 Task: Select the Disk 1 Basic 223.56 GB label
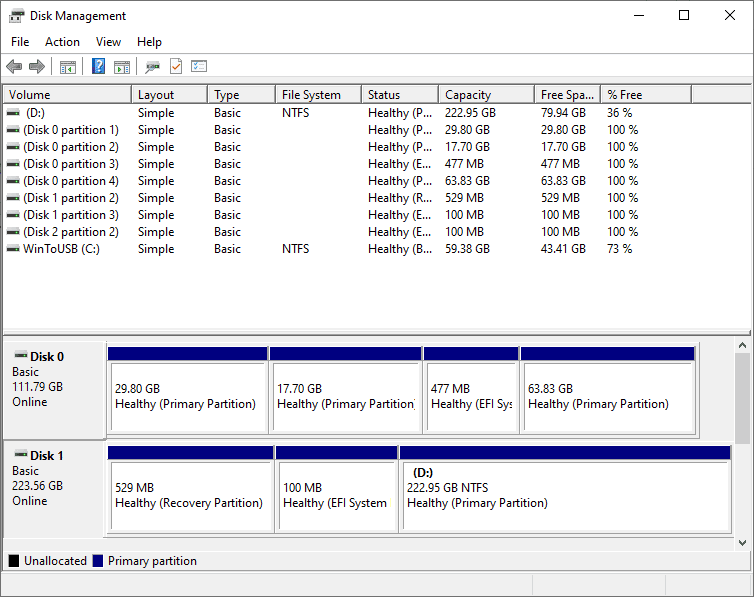(x=54, y=488)
